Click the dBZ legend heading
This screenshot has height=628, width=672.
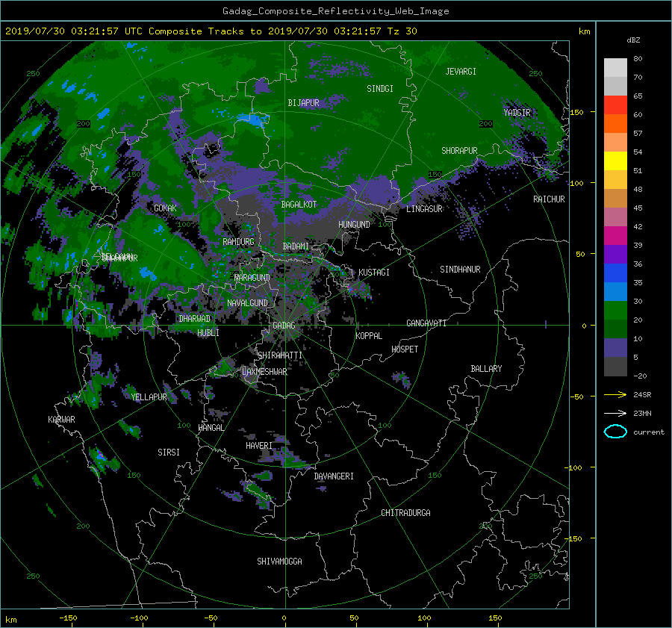pos(633,40)
